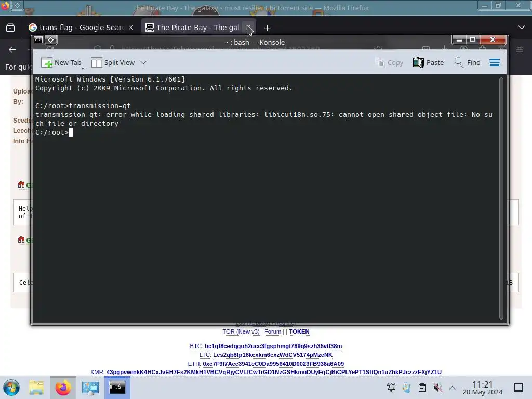Open a New Tab in Konsole
This screenshot has width=532, height=399.
point(61,62)
